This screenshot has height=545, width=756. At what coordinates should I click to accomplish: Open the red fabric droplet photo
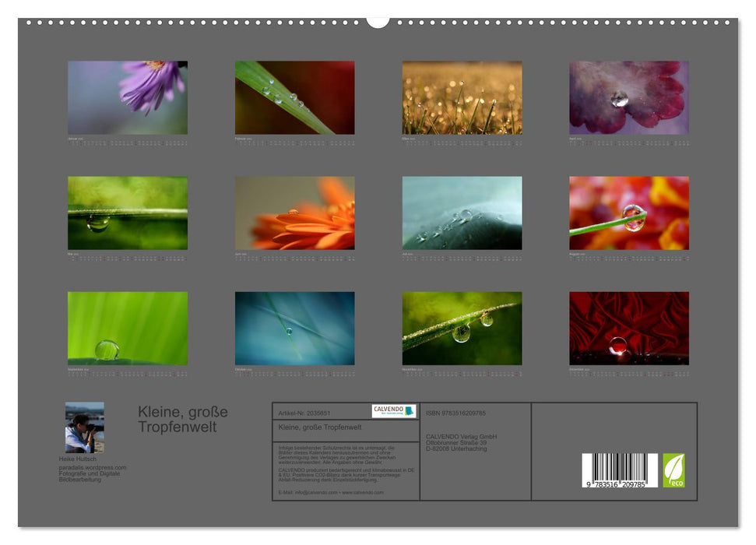click(x=628, y=328)
